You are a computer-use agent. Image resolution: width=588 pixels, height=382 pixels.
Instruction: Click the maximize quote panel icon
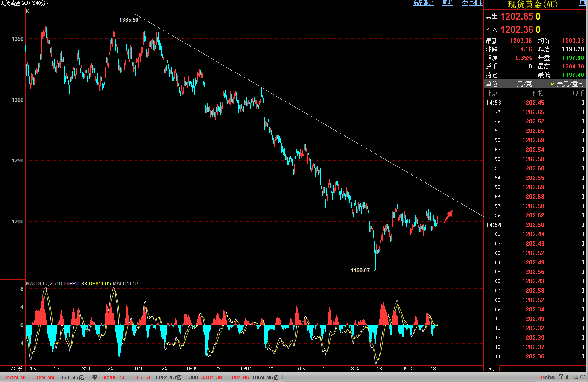coord(582,3)
